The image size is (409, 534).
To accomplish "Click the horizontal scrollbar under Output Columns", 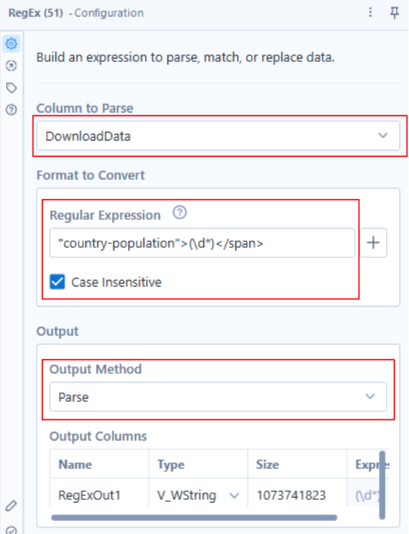I will [194, 518].
